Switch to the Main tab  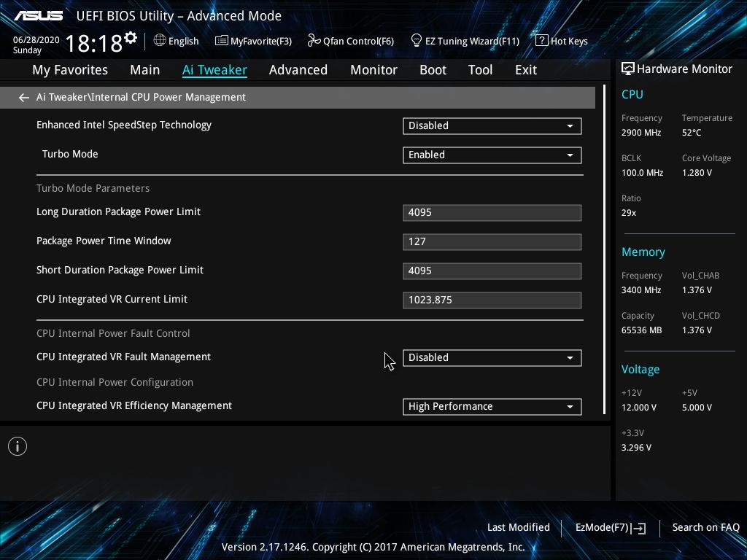[x=145, y=70]
